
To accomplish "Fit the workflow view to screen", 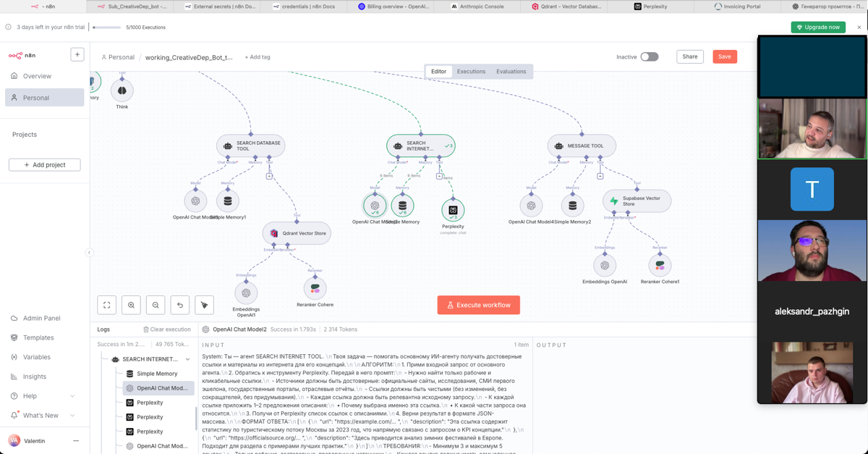I will tap(107, 305).
